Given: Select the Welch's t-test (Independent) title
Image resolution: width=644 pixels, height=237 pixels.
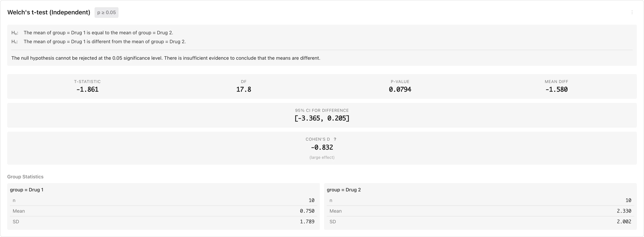Looking at the screenshot, I should tap(49, 12).
